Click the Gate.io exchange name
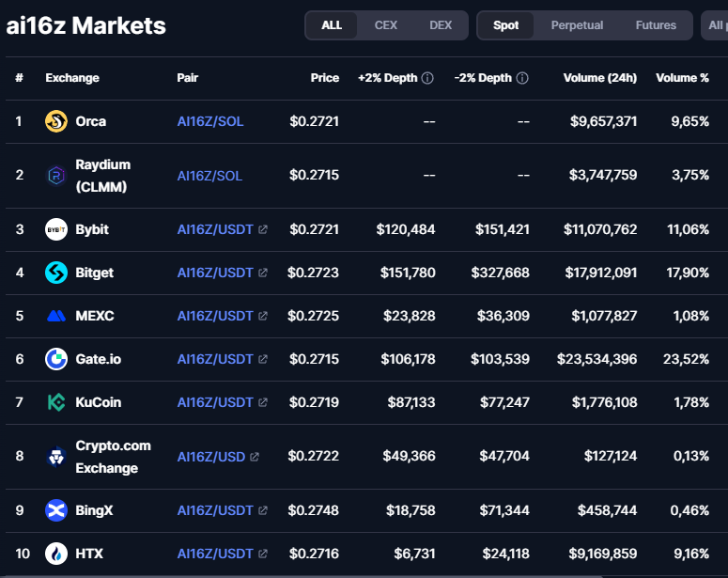Screen dimensions: 728x578 (x=99, y=359)
